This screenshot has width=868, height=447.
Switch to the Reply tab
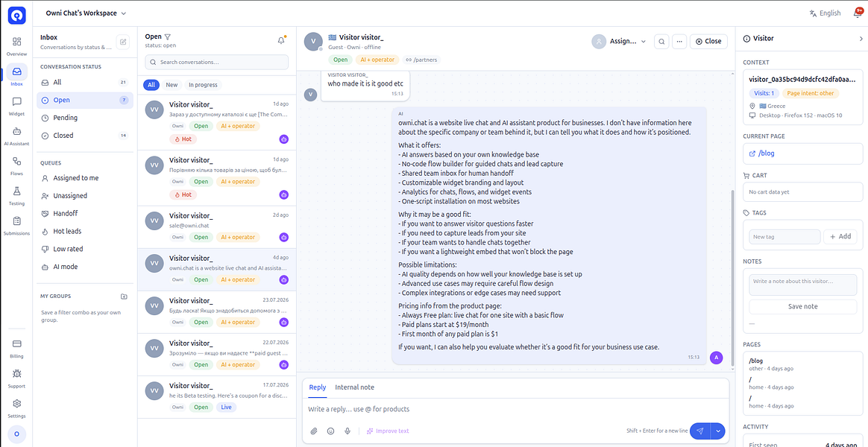pyautogui.click(x=317, y=387)
